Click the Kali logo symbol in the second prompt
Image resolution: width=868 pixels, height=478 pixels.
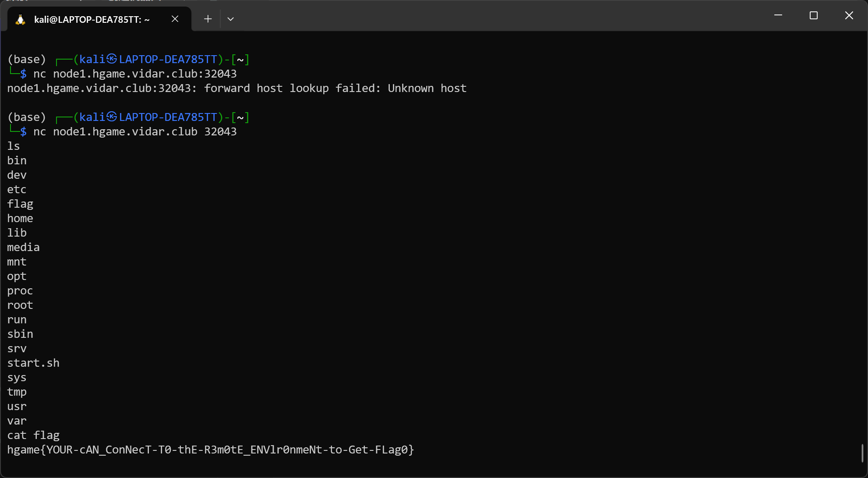coord(112,117)
